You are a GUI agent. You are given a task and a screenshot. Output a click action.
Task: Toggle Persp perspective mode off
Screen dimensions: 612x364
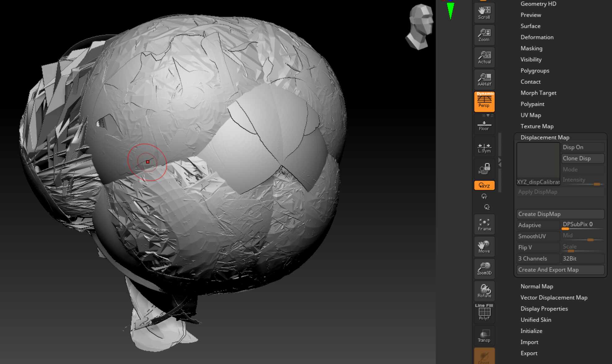[484, 101]
